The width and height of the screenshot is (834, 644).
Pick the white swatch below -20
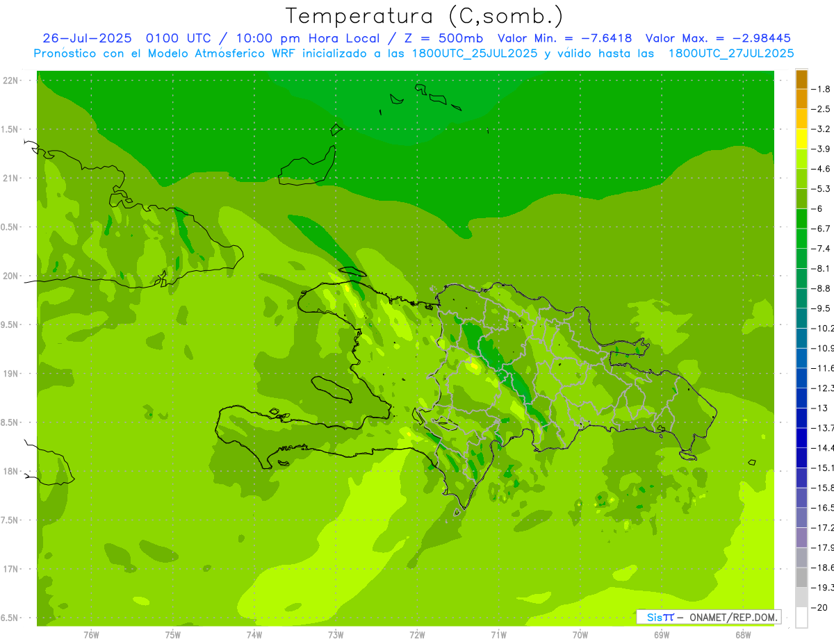tap(801, 617)
